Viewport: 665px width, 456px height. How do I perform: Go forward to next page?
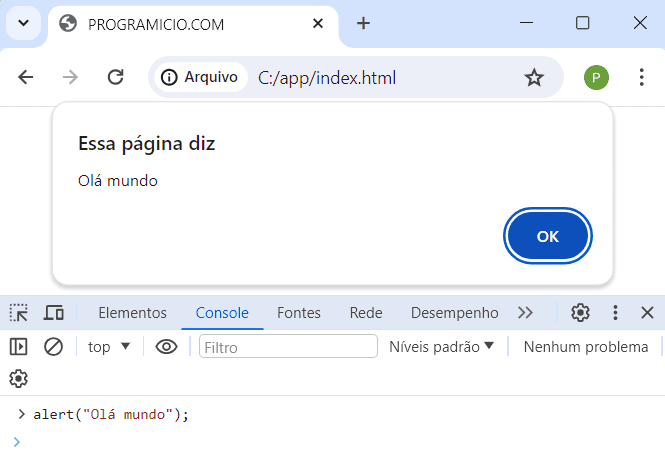tap(70, 77)
